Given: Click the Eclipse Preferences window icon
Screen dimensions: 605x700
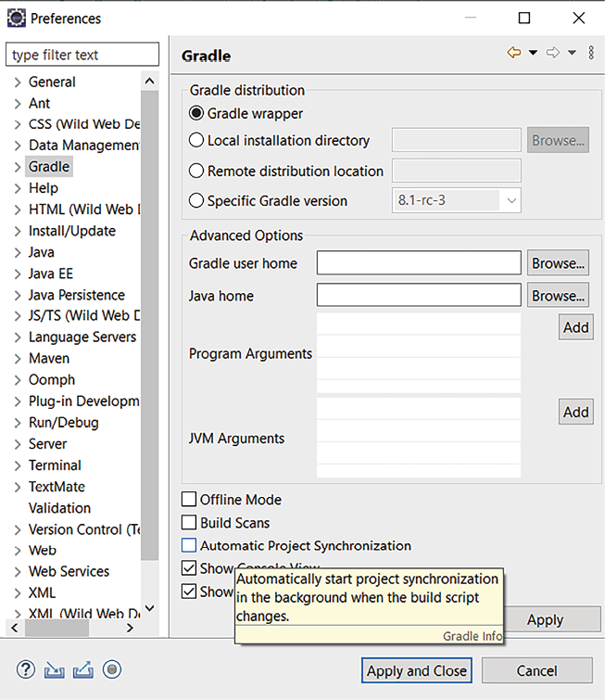Looking at the screenshot, I should 16,18.
